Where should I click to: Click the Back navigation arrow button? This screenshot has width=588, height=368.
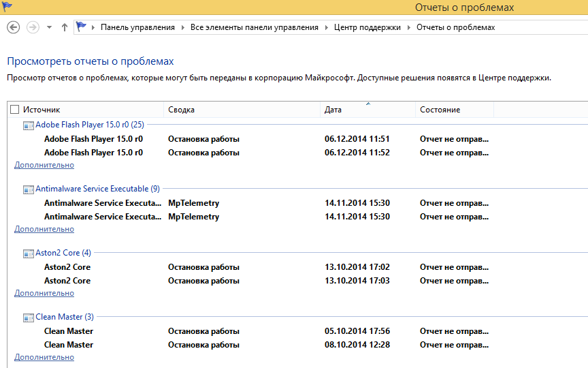pyautogui.click(x=14, y=27)
